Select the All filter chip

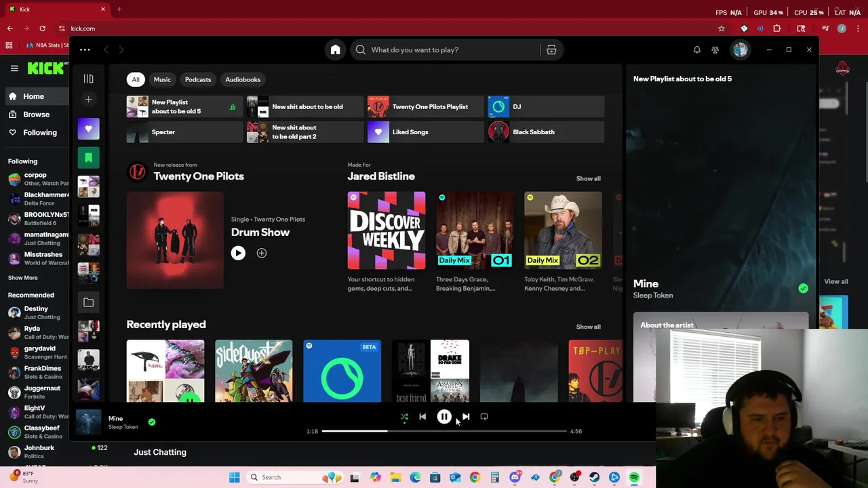[136, 79]
